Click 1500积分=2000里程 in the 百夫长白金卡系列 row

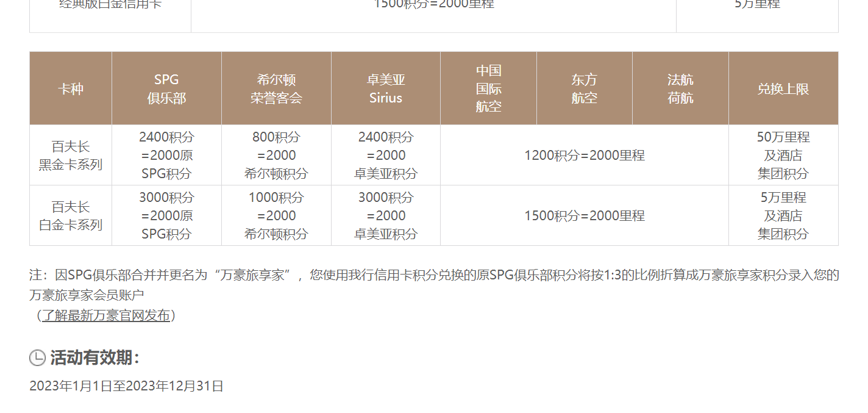pyautogui.click(x=585, y=215)
